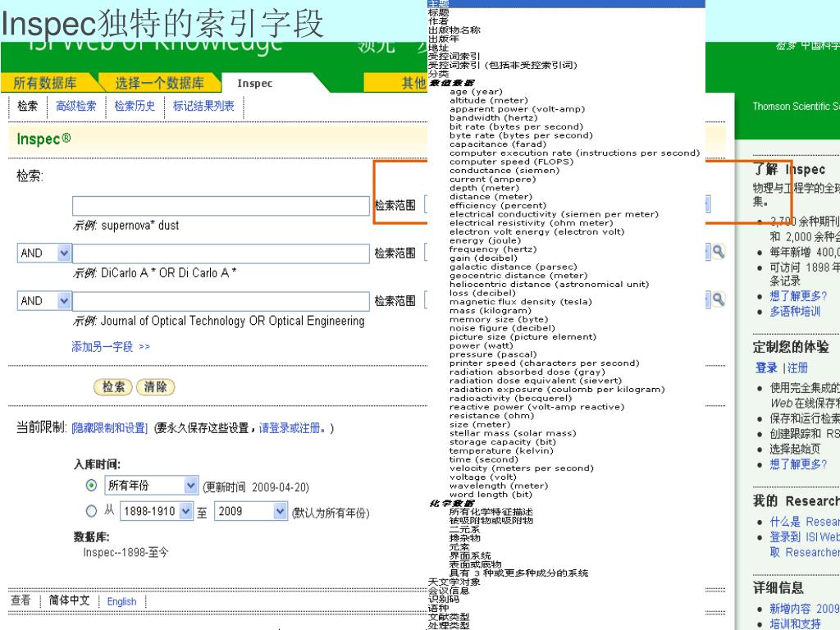
Task: Select the 从 year range radio button
Action: 92,511
